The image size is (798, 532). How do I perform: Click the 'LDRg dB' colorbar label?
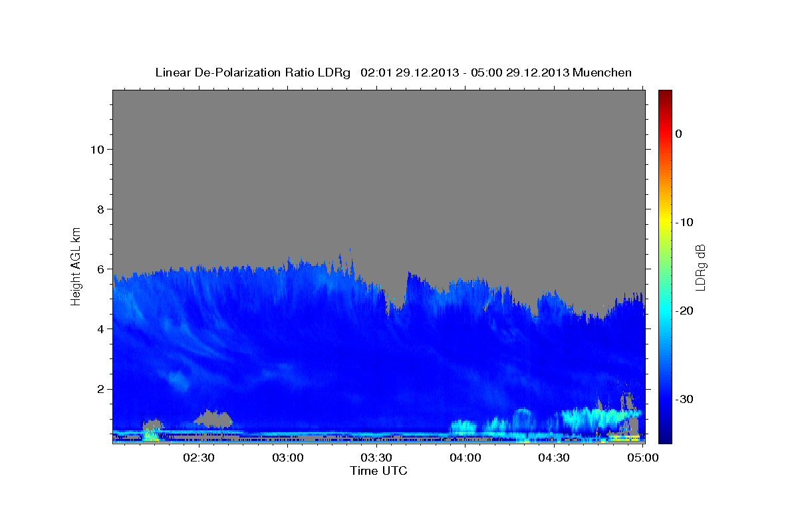tap(700, 267)
